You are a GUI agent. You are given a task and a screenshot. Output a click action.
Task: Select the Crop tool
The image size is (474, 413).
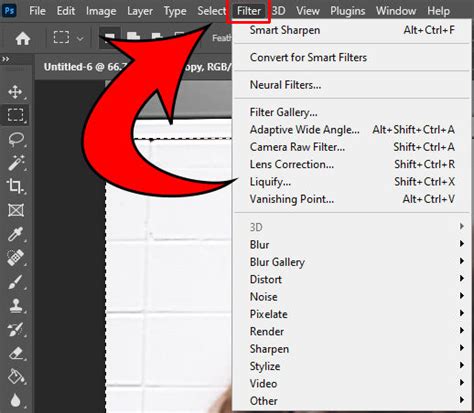(15, 186)
